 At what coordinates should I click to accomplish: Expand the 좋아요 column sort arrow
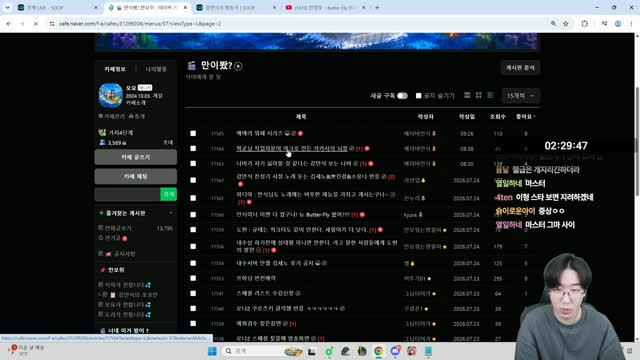click(535, 117)
